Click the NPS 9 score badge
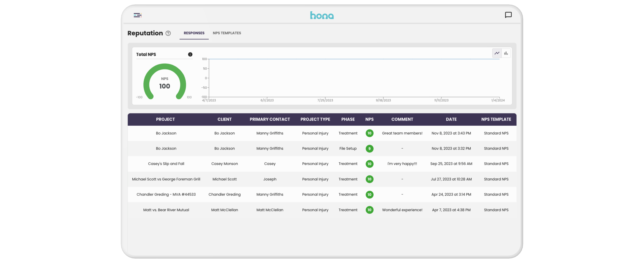Screen dimensions: 644x263 pos(369,149)
